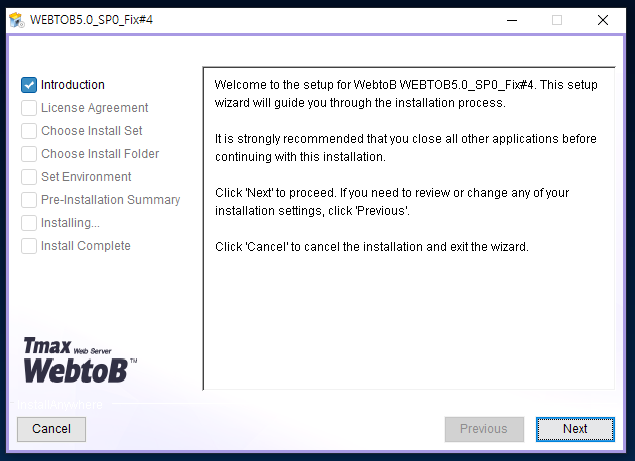
Task: Select the Install Complete label
Action: [86, 245]
